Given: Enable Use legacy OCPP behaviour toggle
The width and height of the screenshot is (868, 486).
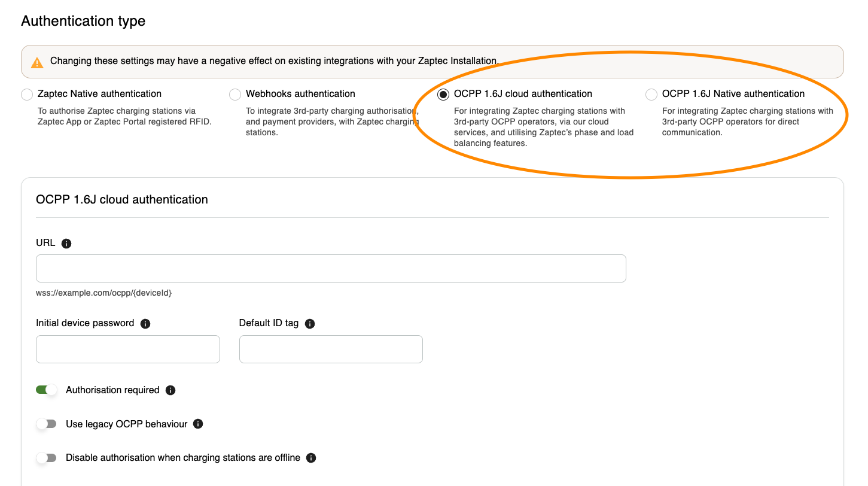Looking at the screenshot, I should 47,424.
